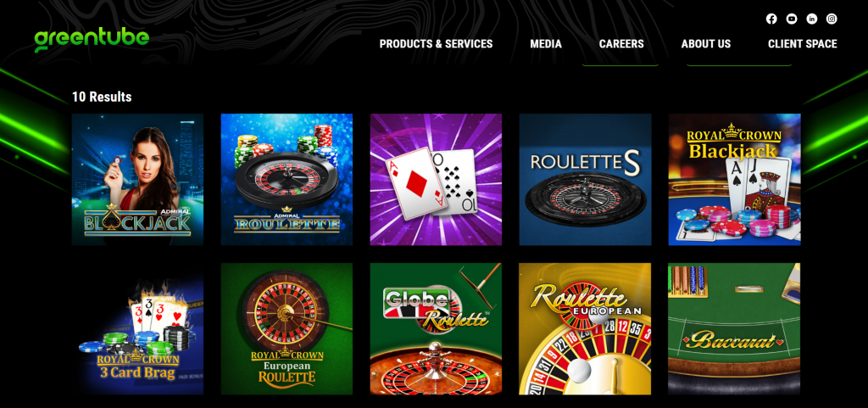Select the Admiral Blackjack game tile

pos(138,179)
